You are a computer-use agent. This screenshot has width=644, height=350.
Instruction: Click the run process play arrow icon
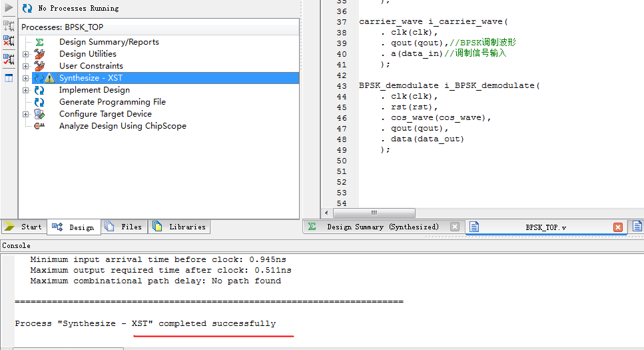(9, 7)
